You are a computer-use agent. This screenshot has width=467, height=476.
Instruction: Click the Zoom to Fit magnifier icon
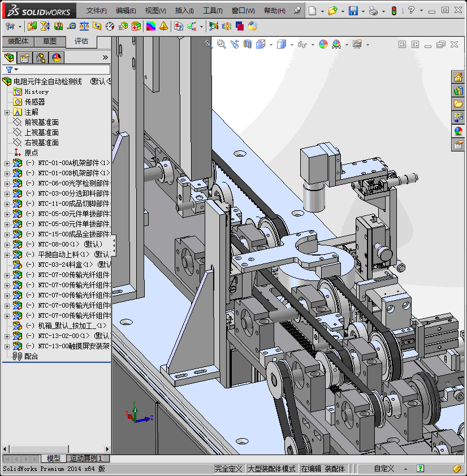(x=209, y=44)
